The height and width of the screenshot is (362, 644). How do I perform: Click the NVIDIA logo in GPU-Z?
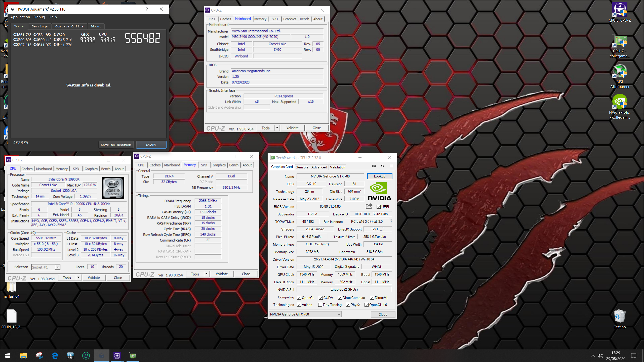point(379,192)
